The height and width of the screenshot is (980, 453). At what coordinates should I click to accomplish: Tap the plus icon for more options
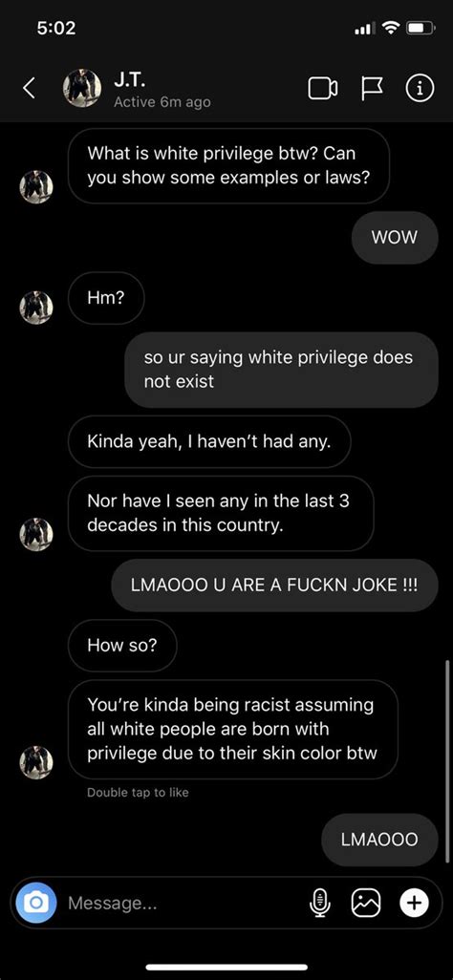pos(414,903)
